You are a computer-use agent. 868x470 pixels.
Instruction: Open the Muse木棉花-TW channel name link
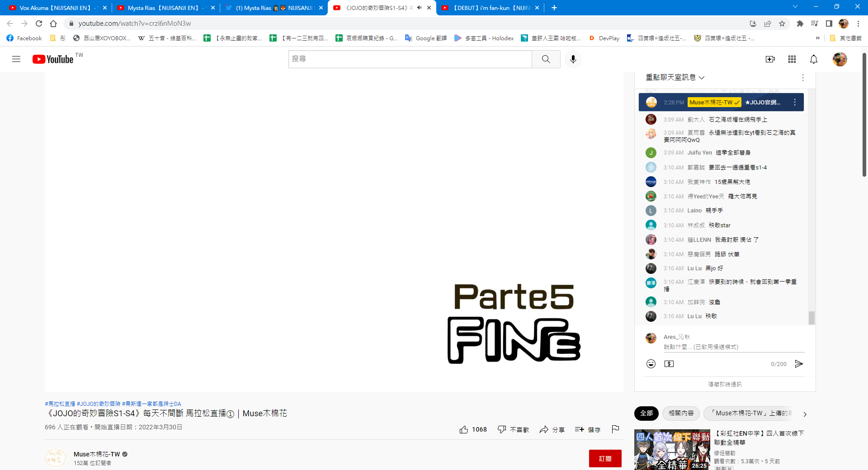coord(97,454)
